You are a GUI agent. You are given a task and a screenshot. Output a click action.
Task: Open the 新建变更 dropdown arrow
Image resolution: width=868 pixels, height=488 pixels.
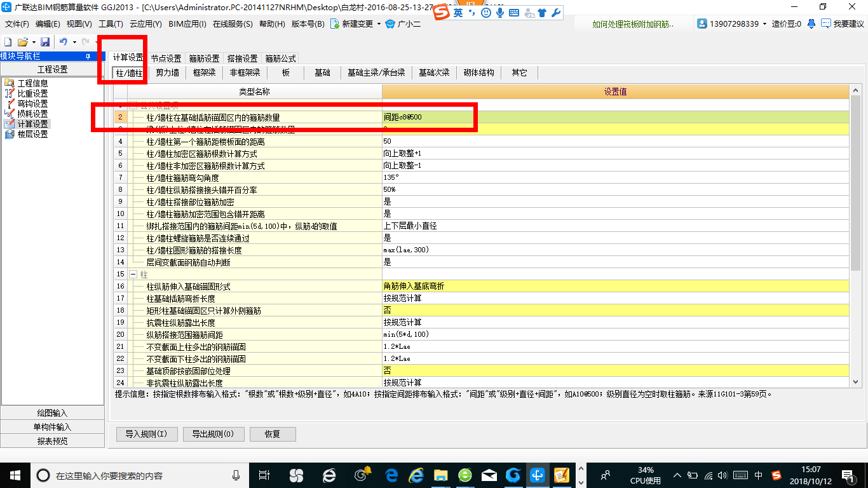(x=379, y=24)
